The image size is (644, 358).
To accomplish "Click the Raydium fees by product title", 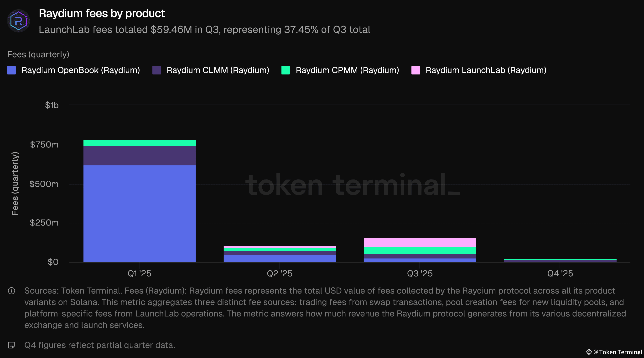I will pyautogui.click(x=102, y=14).
